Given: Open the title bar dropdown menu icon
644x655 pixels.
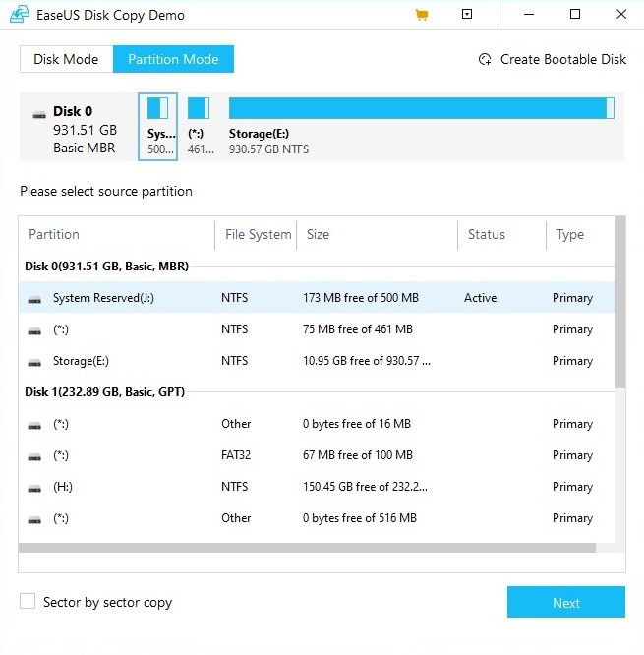Looking at the screenshot, I should click(467, 14).
